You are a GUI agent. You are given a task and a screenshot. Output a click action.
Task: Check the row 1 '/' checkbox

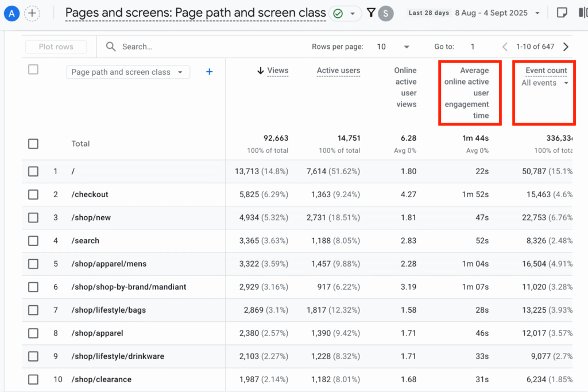tap(33, 172)
